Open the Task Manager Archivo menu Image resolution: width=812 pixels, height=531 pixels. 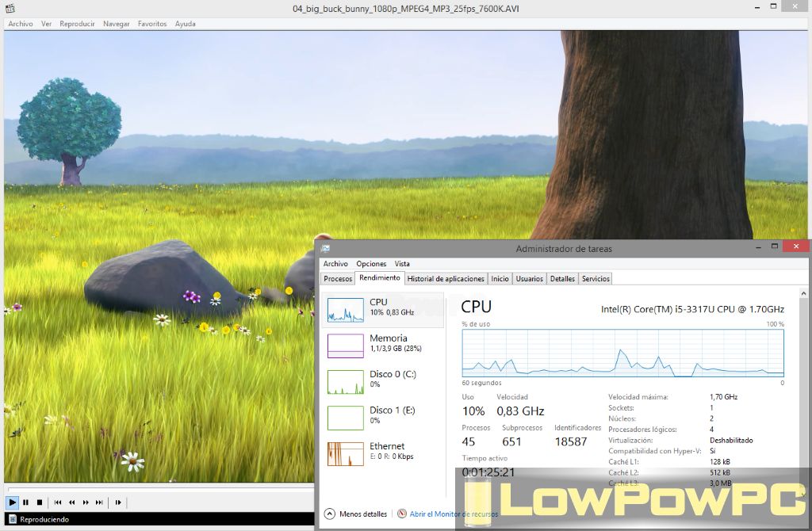pos(335,263)
